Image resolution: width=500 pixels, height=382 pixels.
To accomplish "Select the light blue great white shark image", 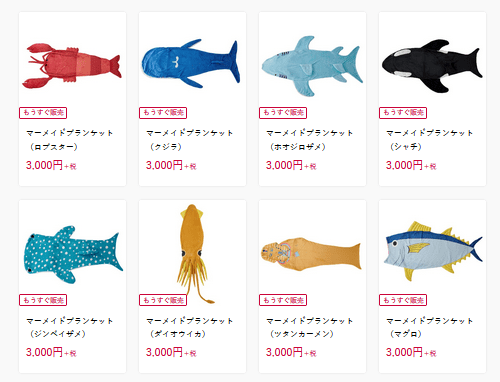I will point(312,66).
